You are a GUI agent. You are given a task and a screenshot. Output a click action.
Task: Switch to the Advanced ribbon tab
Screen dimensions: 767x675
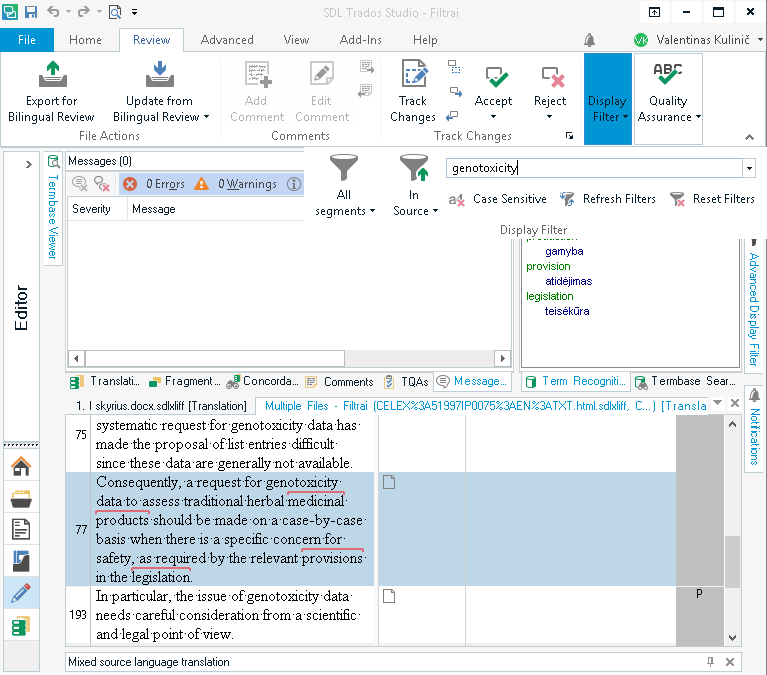click(227, 40)
